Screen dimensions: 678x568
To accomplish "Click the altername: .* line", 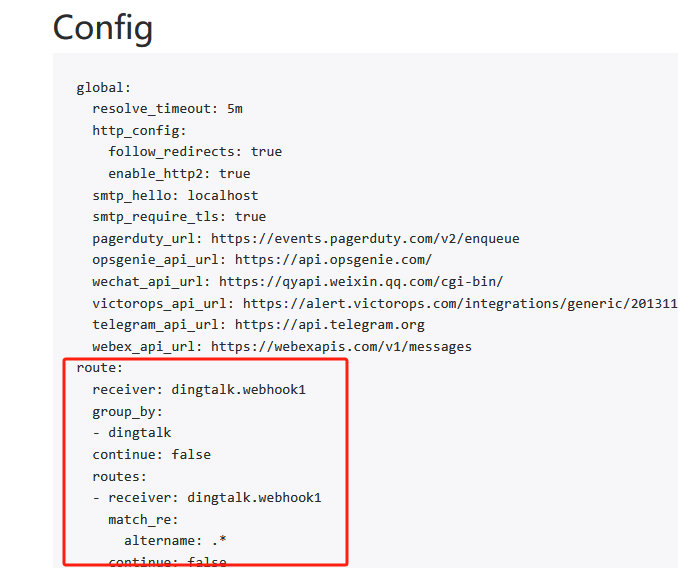I will pos(175,541).
